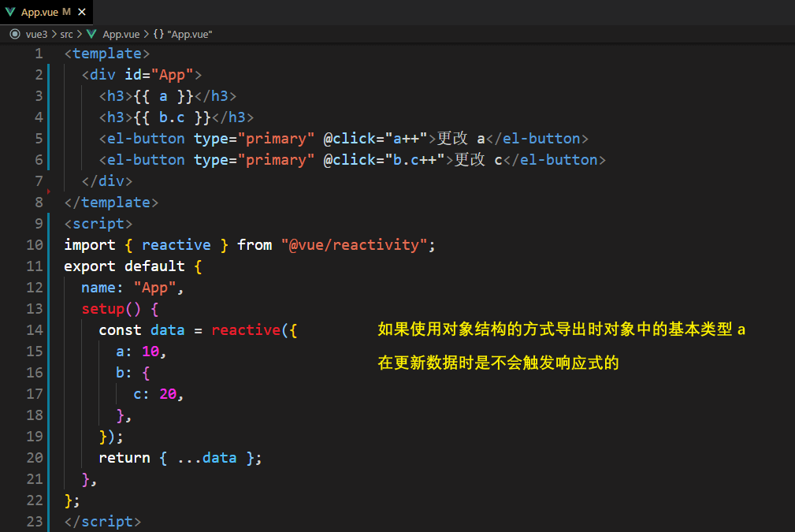Click the setup function name on line 13
The width and height of the screenshot is (795, 532).
pyautogui.click(x=102, y=309)
